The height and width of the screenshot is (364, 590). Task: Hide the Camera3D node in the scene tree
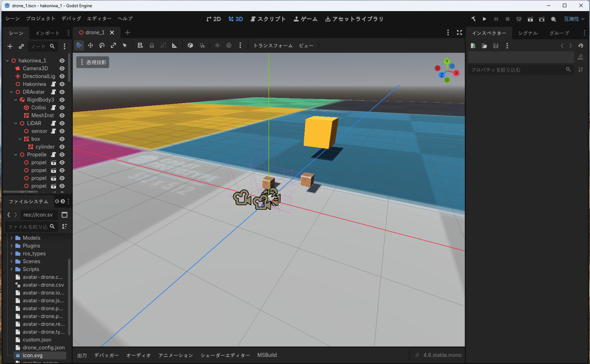(62, 68)
